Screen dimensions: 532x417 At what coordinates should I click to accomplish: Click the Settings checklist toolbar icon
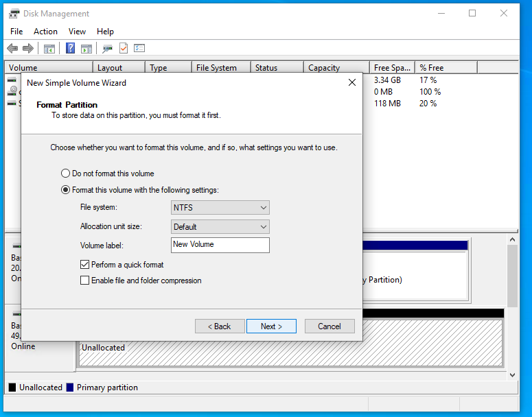tap(139, 49)
